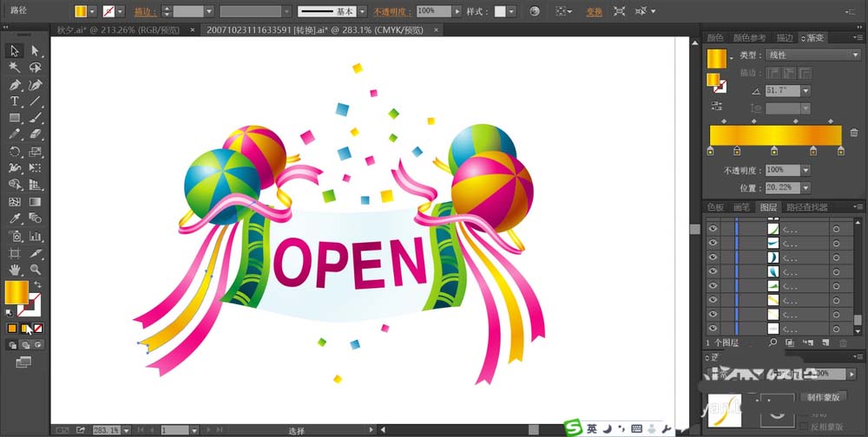Viewport: 868px width, 437px height.
Task: Select the Eraser tool
Action: click(x=35, y=134)
